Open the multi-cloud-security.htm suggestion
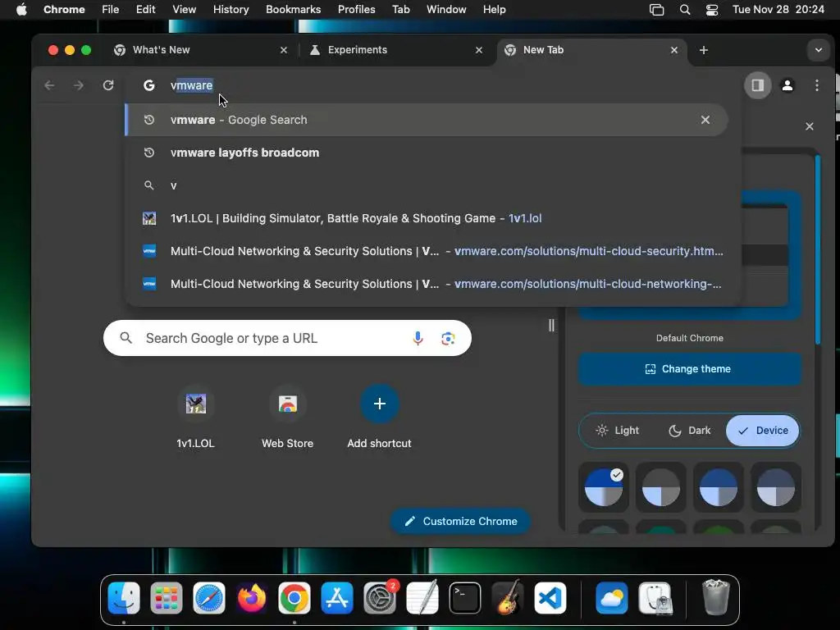The height and width of the screenshot is (630, 840). pyautogui.click(x=426, y=251)
